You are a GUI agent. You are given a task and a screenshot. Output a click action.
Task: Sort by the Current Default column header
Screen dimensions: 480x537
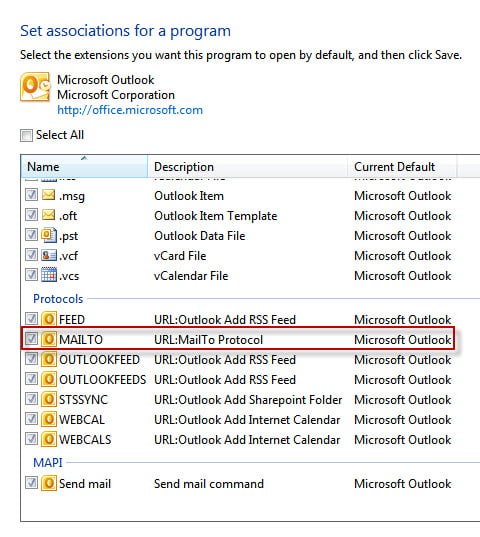coord(402,166)
